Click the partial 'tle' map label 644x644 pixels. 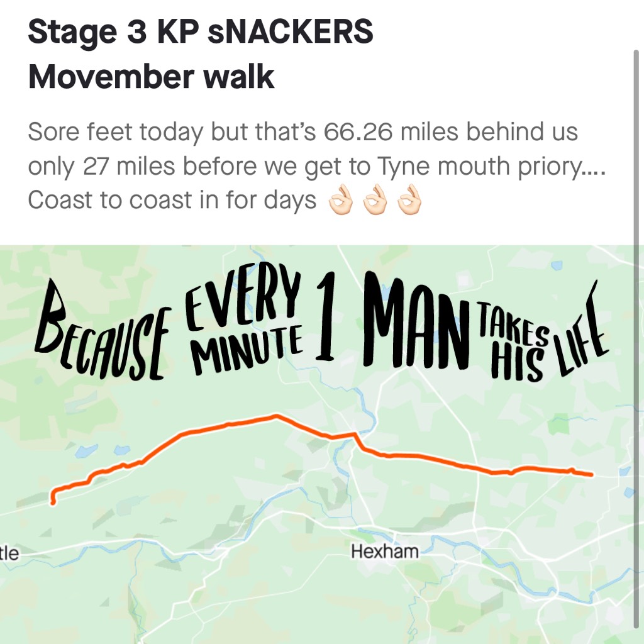pyautogui.click(x=9, y=553)
